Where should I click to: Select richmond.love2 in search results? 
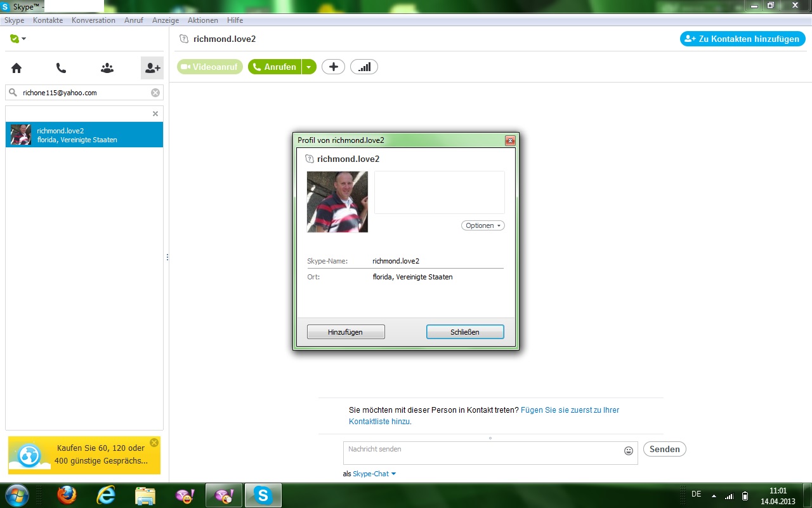84,135
